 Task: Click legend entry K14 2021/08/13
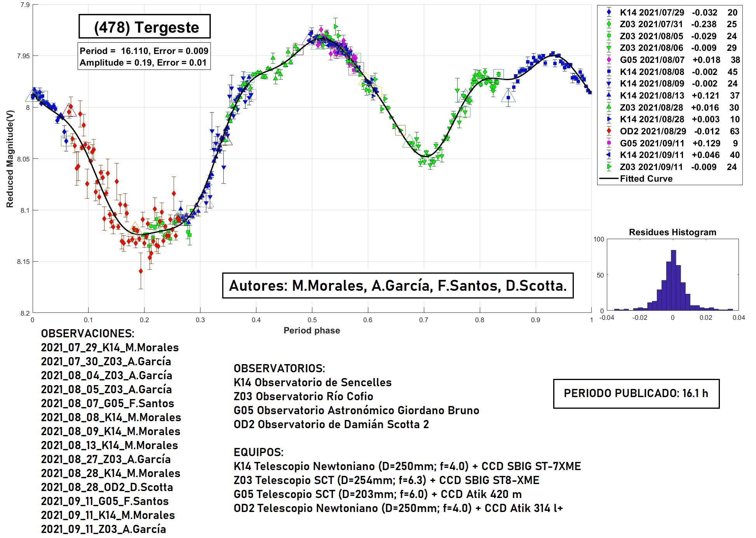[x=670, y=95]
